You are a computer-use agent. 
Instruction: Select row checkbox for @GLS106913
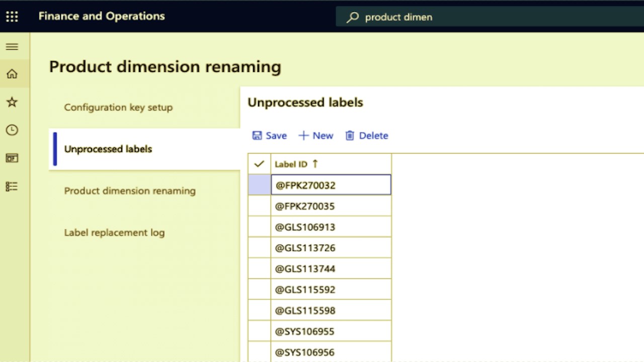259,227
